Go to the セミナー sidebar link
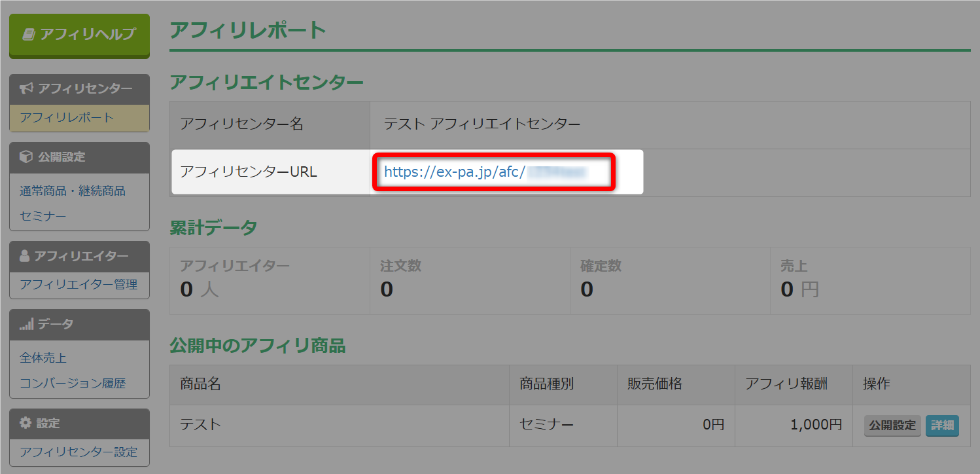The width and height of the screenshot is (980, 474). [43, 216]
